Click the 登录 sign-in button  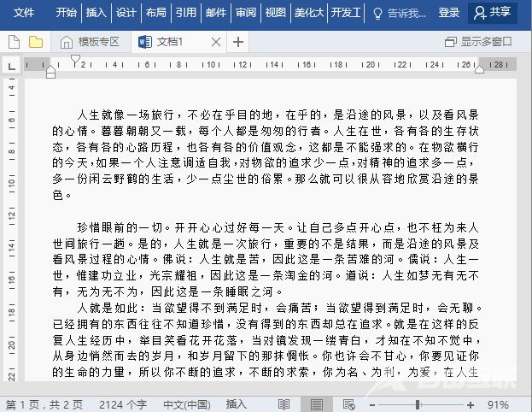tap(449, 13)
